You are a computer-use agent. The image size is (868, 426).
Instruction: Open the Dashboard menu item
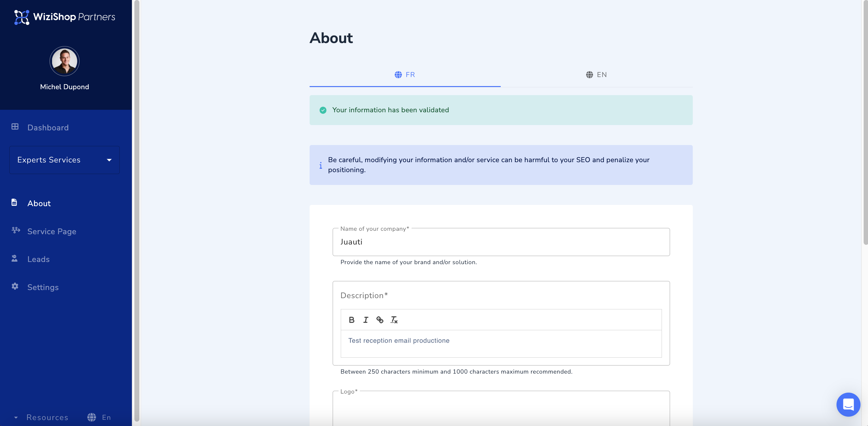point(48,128)
